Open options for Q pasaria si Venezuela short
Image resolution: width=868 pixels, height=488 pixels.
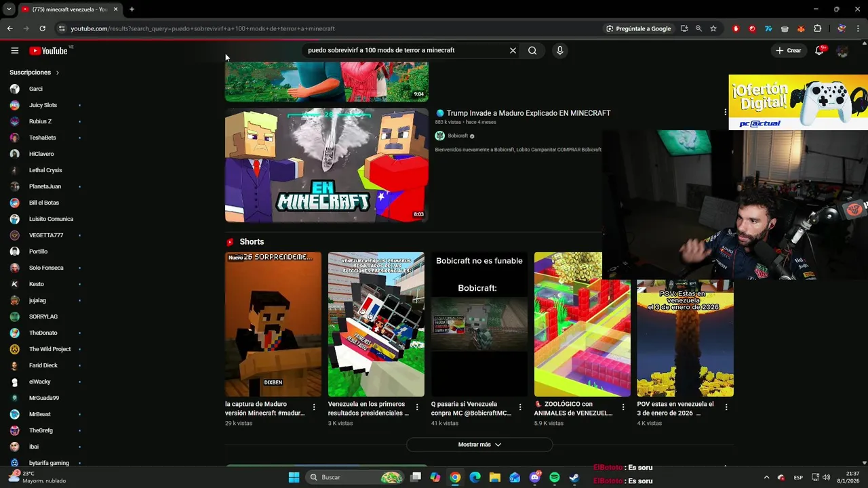pyautogui.click(x=520, y=407)
